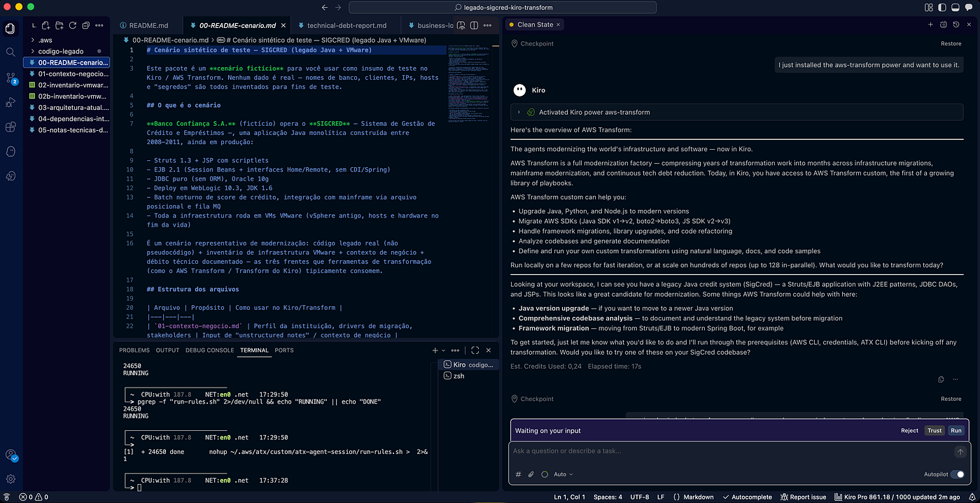
Task: Start a new chat session with plus
Action: click(930, 24)
